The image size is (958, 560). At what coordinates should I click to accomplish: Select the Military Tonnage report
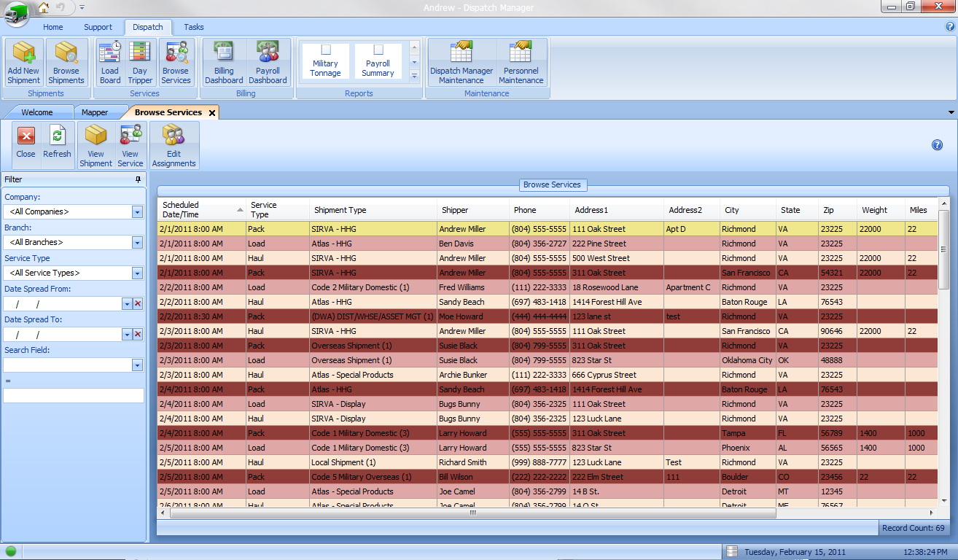tap(325, 61)
